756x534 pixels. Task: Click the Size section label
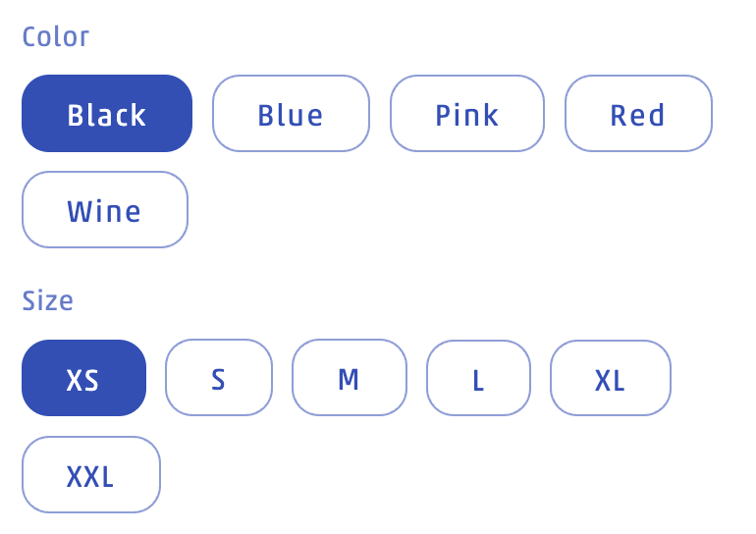(48, 300)
